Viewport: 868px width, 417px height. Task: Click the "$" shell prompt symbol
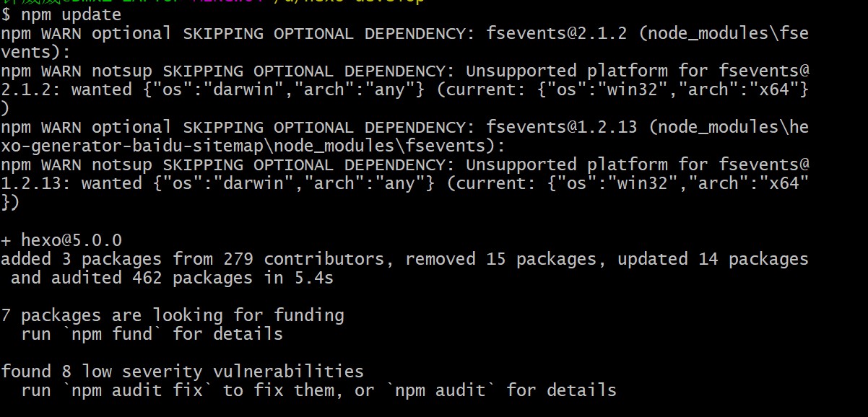coord(5,14)
